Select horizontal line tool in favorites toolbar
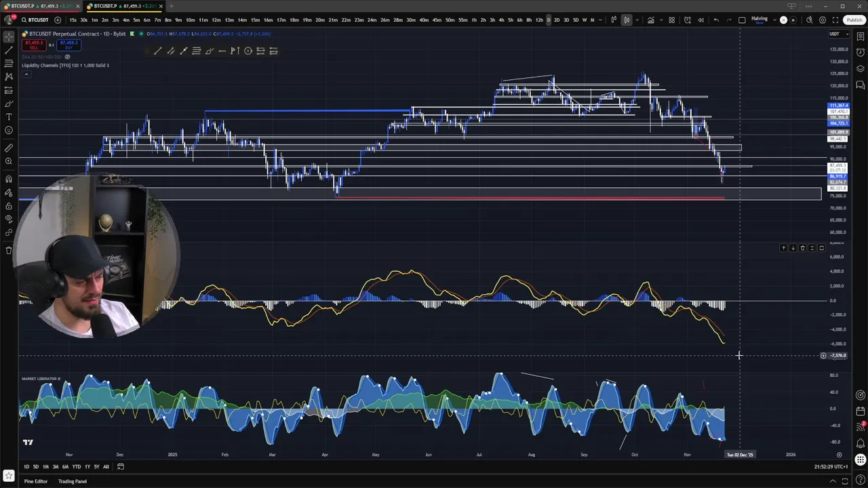 pos(222,51)
